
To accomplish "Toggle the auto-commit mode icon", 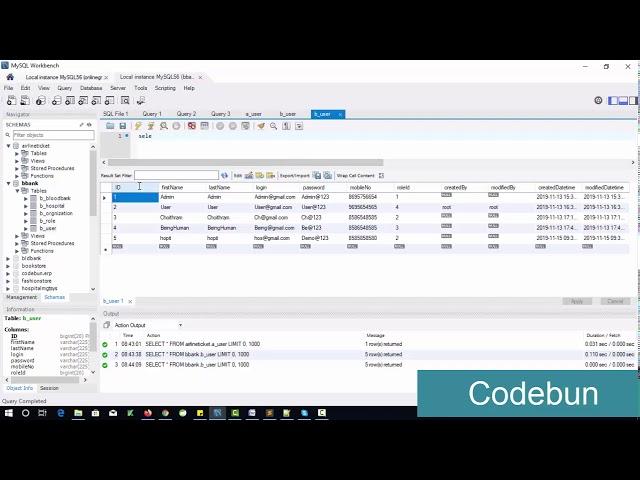I will pos(245,126).
